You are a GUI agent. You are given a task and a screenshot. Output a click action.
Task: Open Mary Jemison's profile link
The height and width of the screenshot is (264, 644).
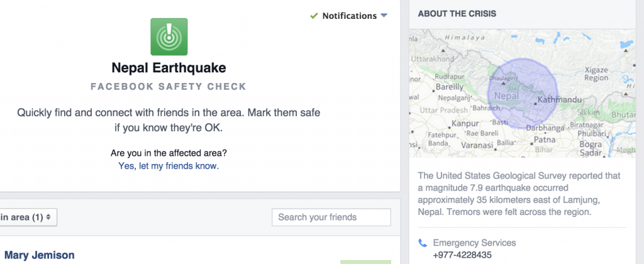pyautogui.click(x=40, y=255)
